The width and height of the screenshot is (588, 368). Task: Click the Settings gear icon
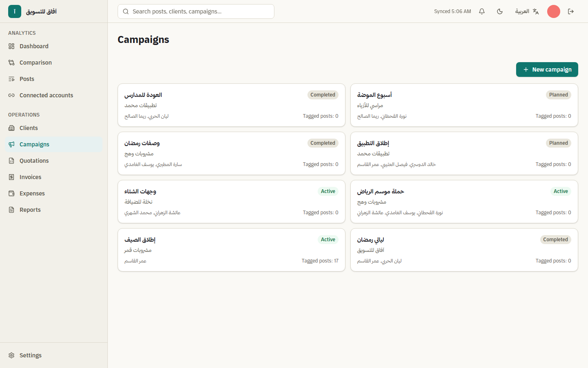coord(11,355)
